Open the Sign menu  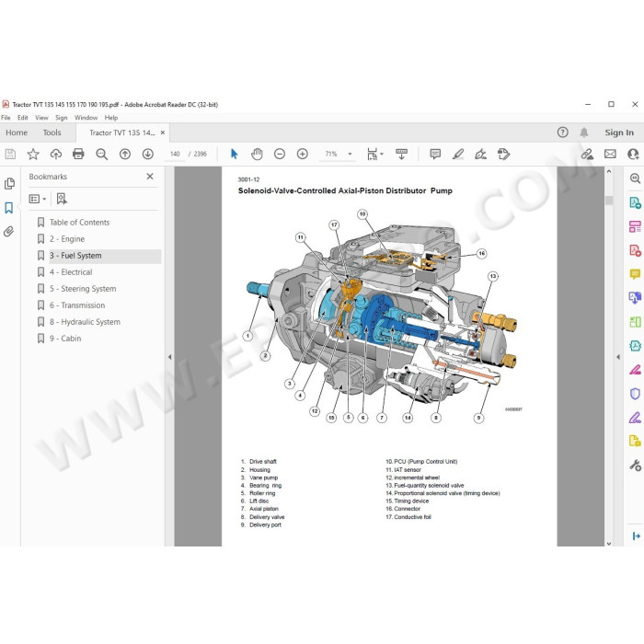[62, 118]
